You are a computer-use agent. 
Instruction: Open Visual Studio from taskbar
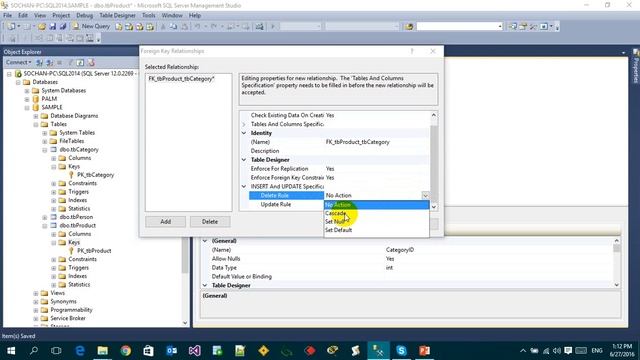click(195, 351)
